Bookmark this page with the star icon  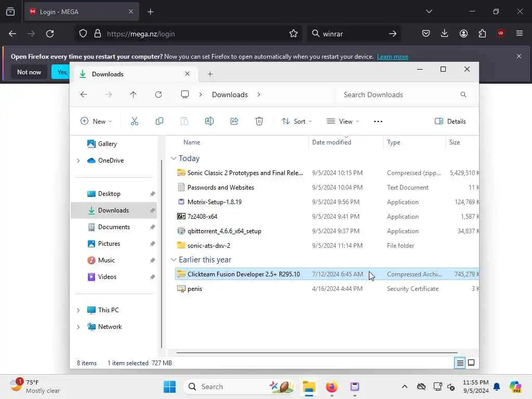(x=294, y=34)
